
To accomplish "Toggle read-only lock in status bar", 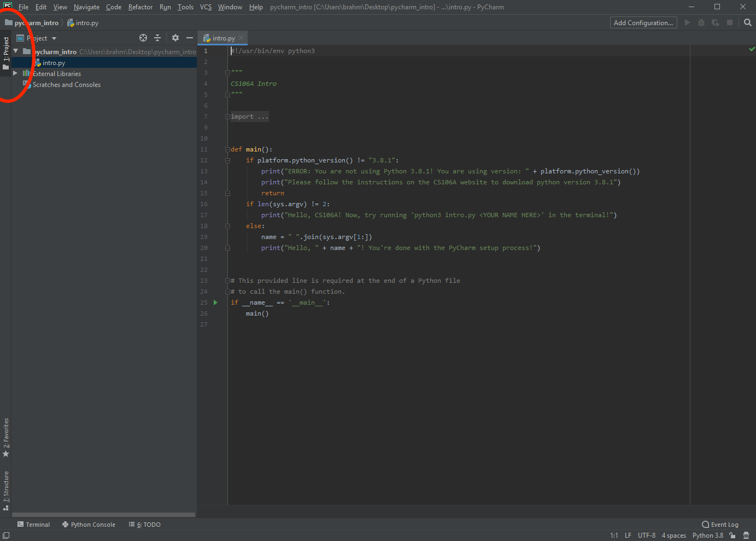I will tap(732, 535).
